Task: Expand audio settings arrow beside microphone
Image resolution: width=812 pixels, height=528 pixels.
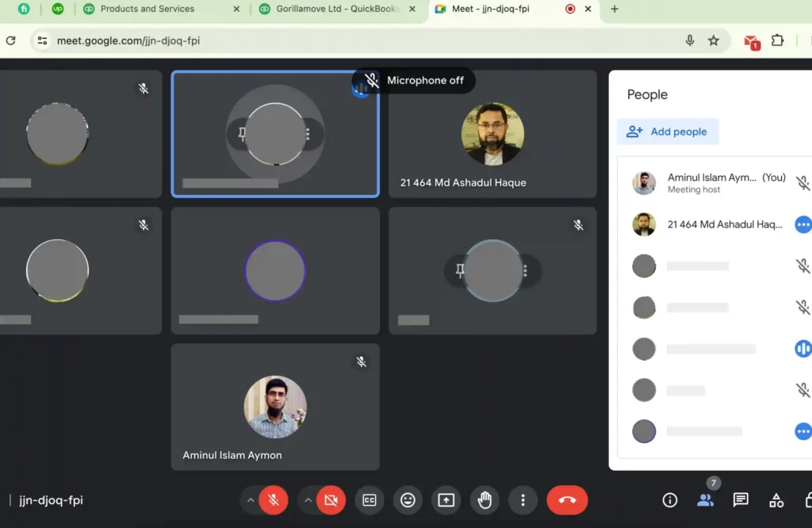Action: pos(250,500)
